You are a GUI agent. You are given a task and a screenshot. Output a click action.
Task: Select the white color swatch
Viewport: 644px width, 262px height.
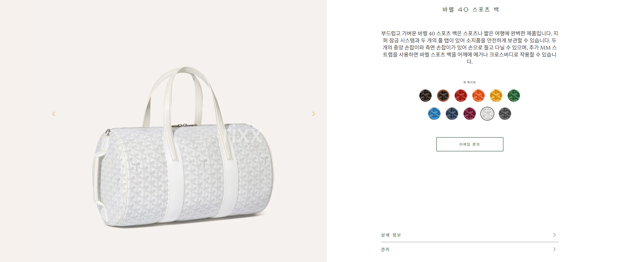[x=487, y=113]
